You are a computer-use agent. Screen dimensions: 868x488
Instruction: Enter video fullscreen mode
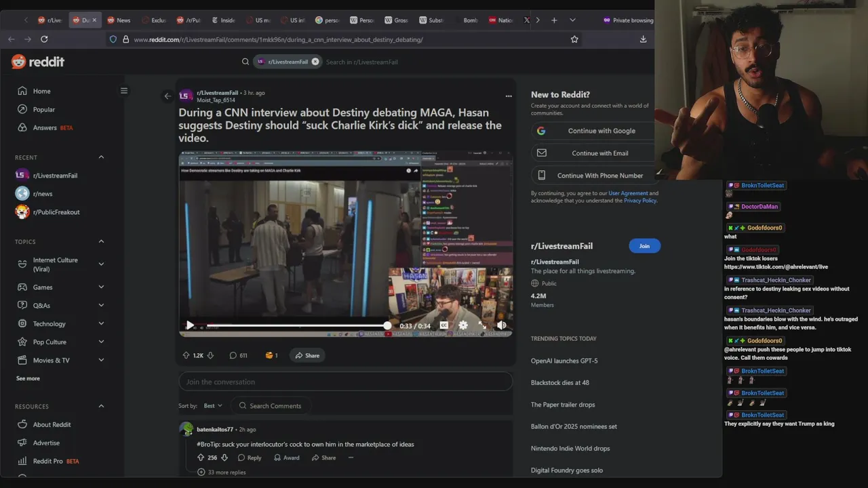482,326
